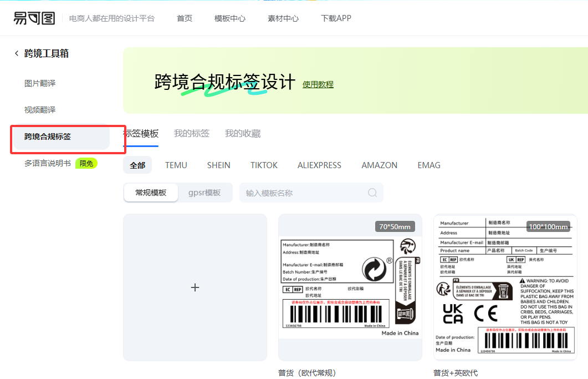588x379 pixels.
Task: Open the 首页 menu item
Action: click(x=185, y=18)
